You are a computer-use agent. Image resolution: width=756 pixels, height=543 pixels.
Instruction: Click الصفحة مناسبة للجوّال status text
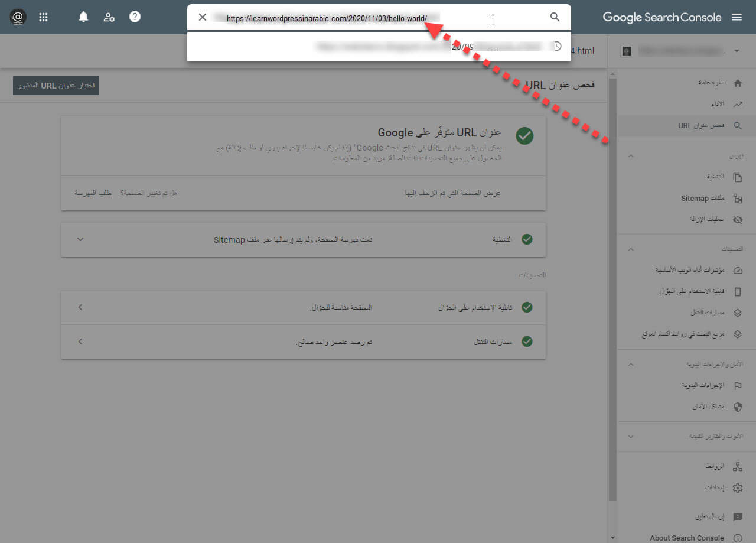point(341,307)
